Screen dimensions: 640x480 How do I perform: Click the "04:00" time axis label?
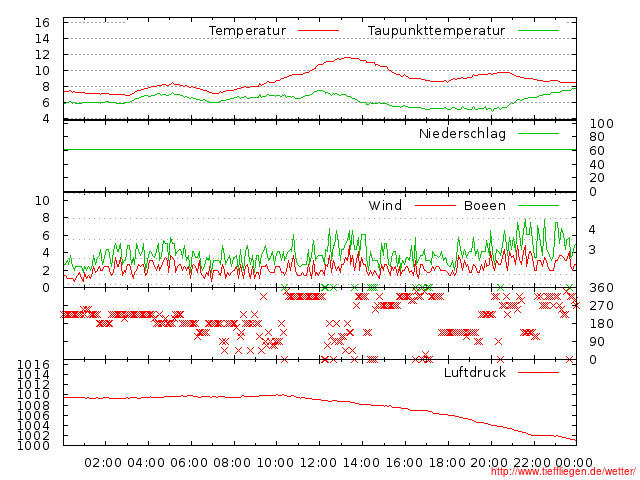pyautogui.click(x=146, y=463)
